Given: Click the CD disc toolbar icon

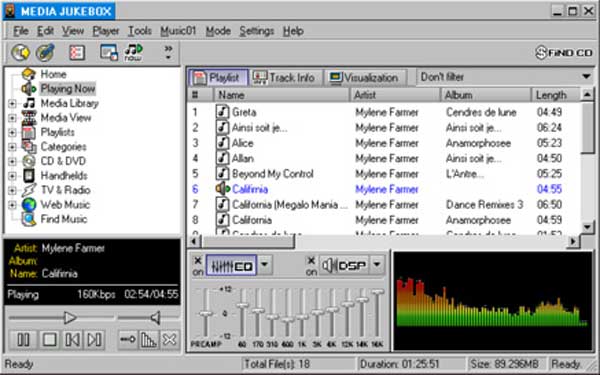Looking at the screenshot, I should (x=20, y=52).
